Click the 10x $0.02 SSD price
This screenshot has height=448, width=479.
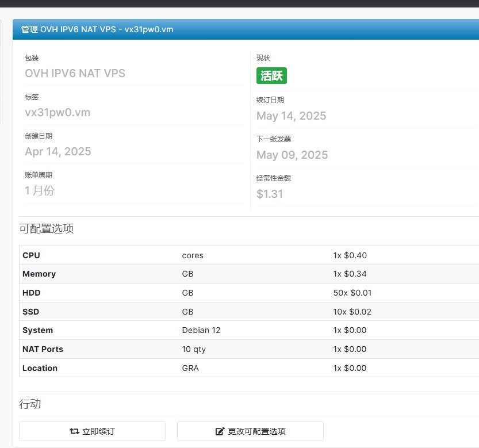tap(352, 312)
